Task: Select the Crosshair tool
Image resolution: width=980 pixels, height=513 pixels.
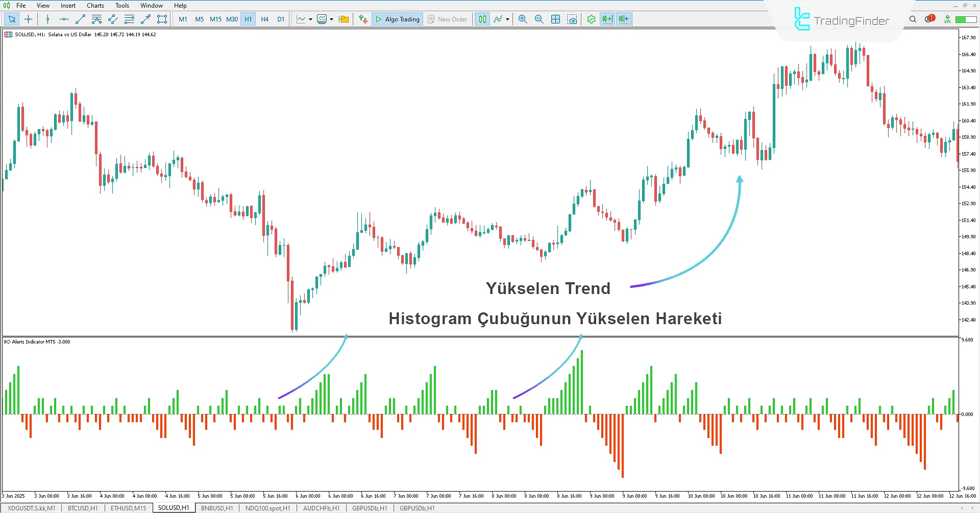Action: click(28, 19)
